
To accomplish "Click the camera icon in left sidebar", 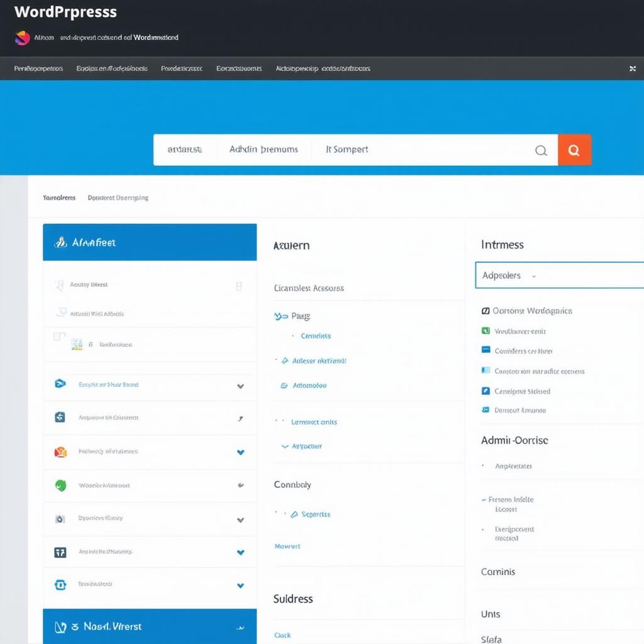I will click(x=60, y=519).
